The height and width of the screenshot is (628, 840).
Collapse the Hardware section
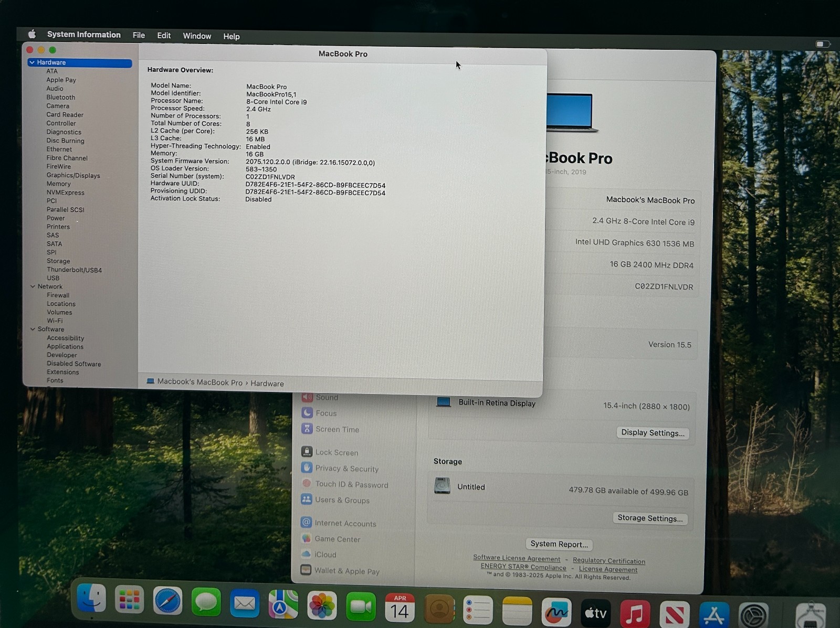tap(32, 62)
